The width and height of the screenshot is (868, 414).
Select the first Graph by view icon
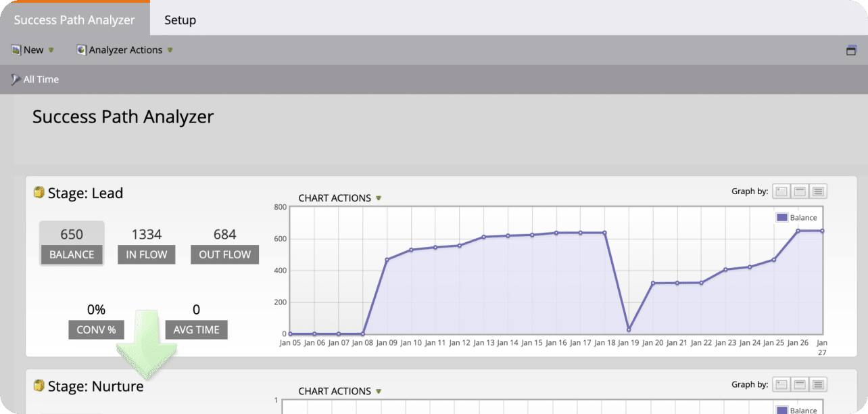pos(781,191)
